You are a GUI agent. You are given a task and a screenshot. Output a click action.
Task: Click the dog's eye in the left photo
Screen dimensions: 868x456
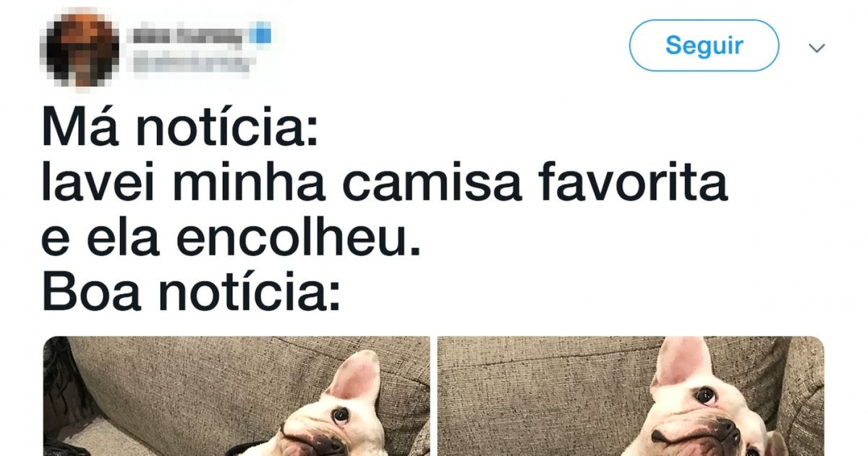tap(340, 415)
